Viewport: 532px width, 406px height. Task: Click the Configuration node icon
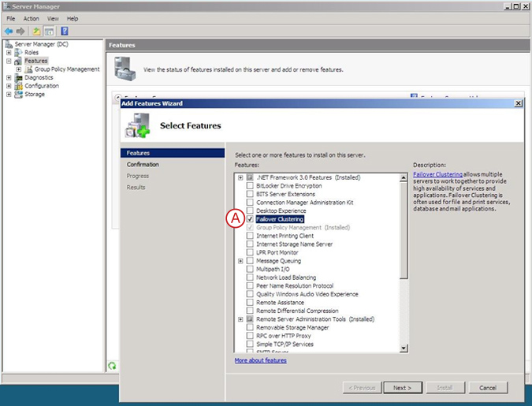point(18,86)
